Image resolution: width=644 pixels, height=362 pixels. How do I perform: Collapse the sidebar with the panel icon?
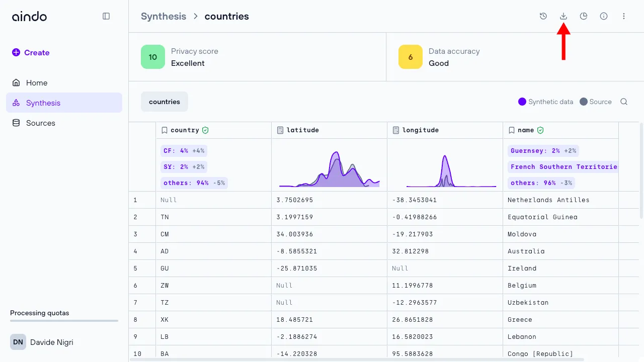[106, 16]
